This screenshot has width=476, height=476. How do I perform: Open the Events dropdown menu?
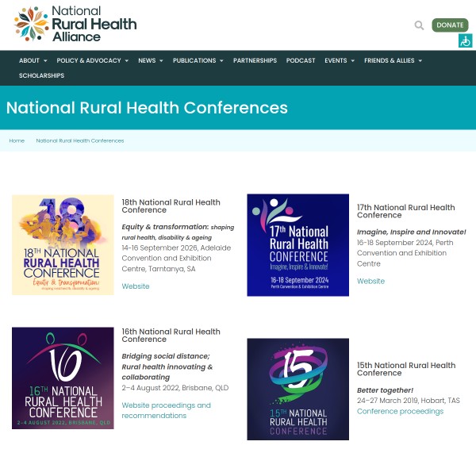click(x=339, y=60)
